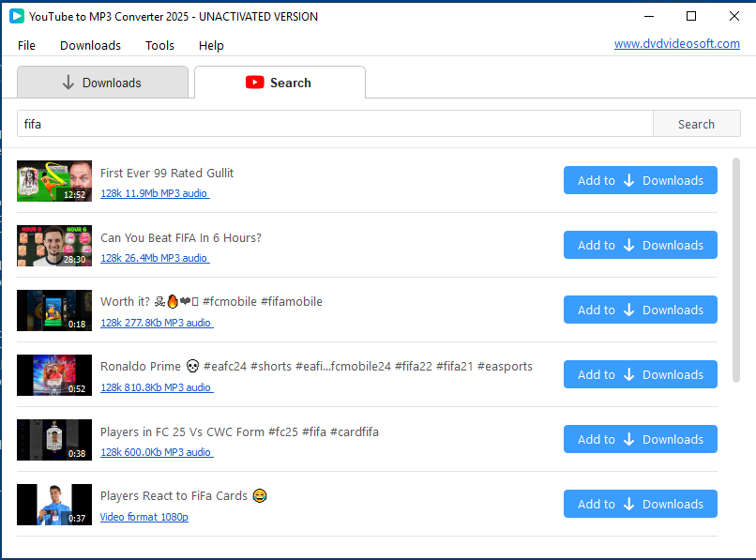Open the Downloads menu in menu bar
Viewport: 756px width, 560px height.
(x=90, y=45)
